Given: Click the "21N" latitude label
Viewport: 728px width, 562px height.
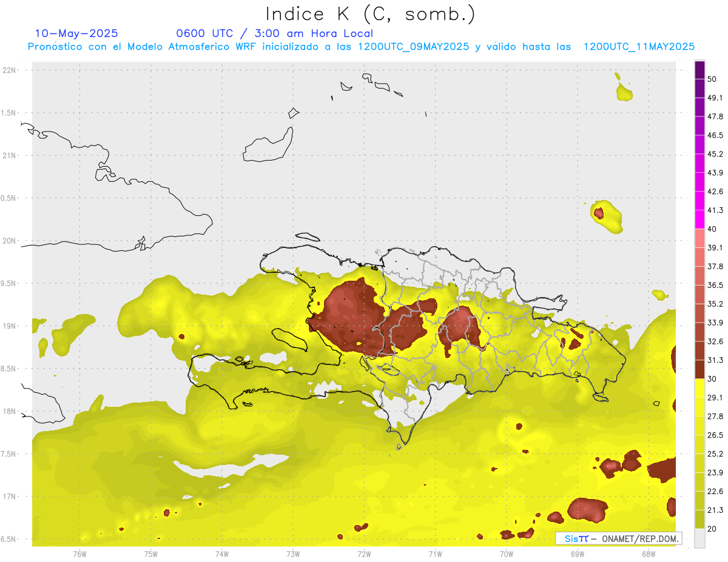Looking at the screenshot, I should point(9,155).
